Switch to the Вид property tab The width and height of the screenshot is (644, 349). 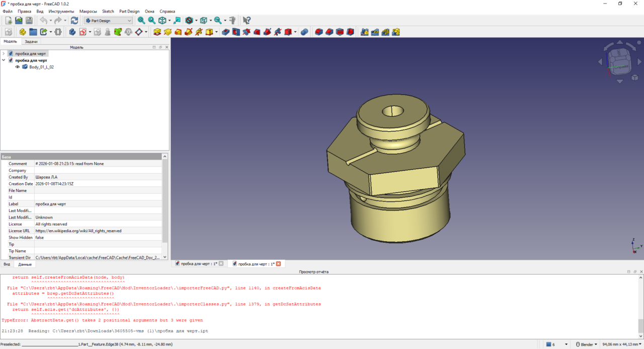click(7, 264)
